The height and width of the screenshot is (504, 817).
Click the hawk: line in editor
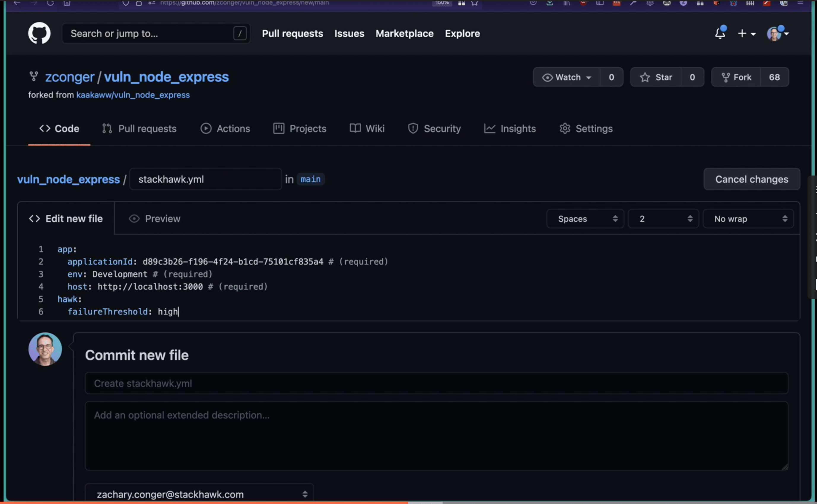(x=69, y=299)
